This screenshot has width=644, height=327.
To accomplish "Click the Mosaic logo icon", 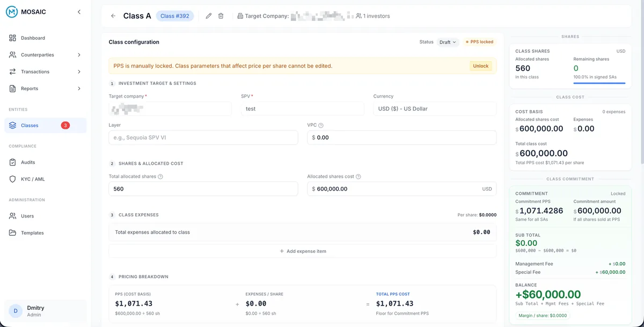I will click(12, 12).
